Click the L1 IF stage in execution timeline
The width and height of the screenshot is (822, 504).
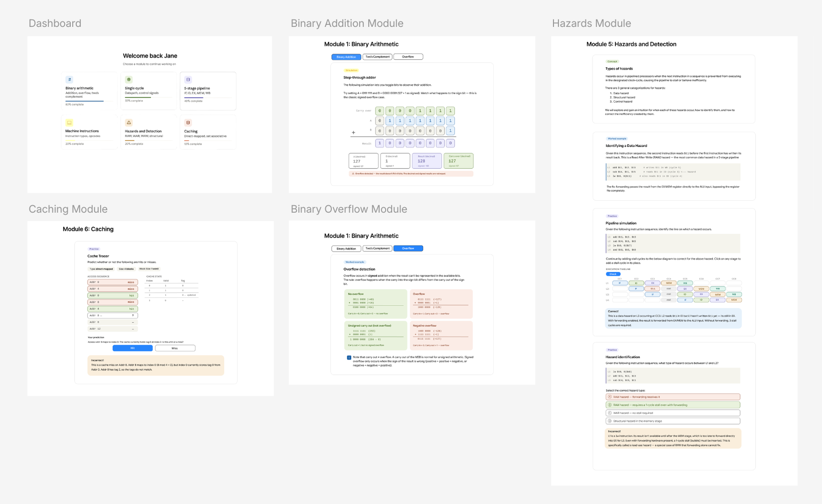point(620,283)
